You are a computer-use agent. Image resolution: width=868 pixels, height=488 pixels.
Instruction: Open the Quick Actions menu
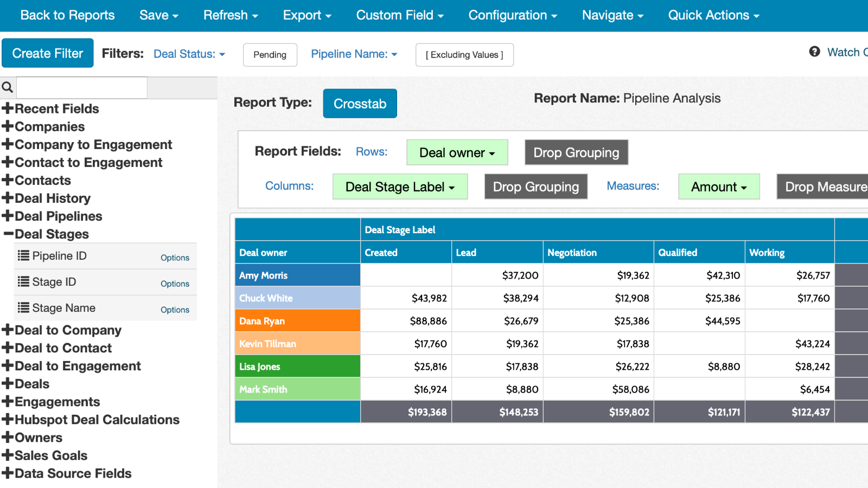pos(712,15)
